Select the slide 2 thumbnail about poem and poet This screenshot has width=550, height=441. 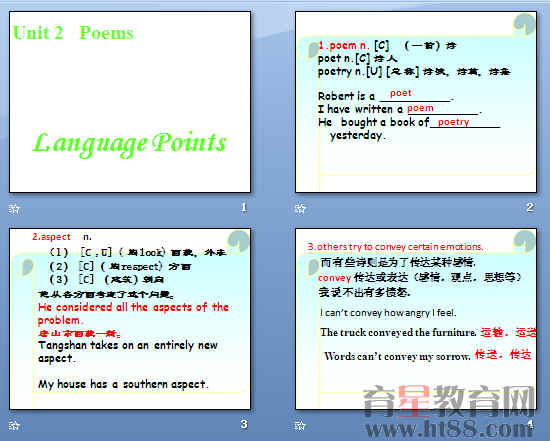click(x=416, y=102)
